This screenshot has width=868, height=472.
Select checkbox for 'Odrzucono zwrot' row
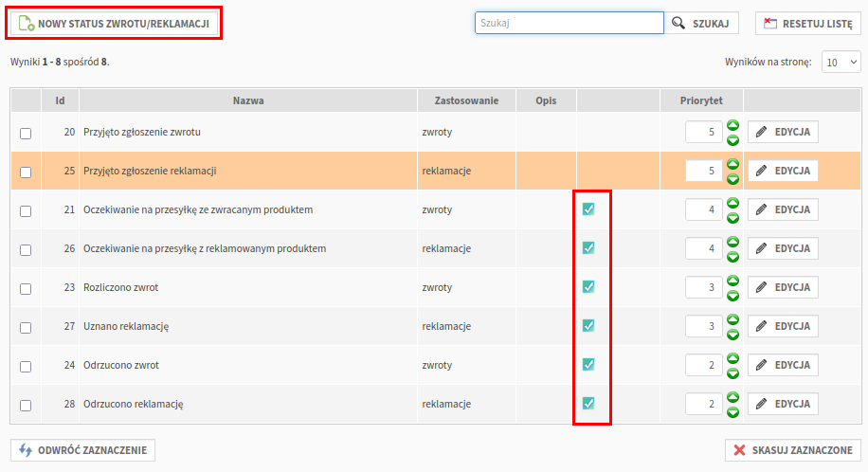point(26,366)
